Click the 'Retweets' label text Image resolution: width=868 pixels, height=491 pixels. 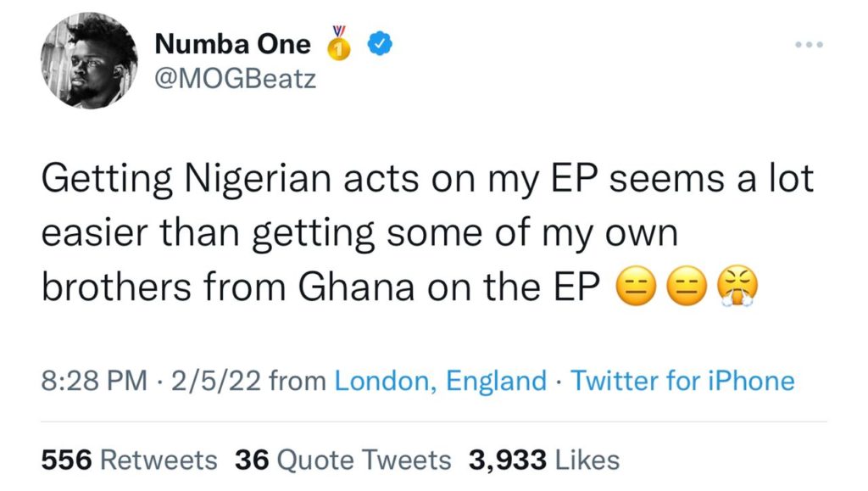click(x=159, y=460)
